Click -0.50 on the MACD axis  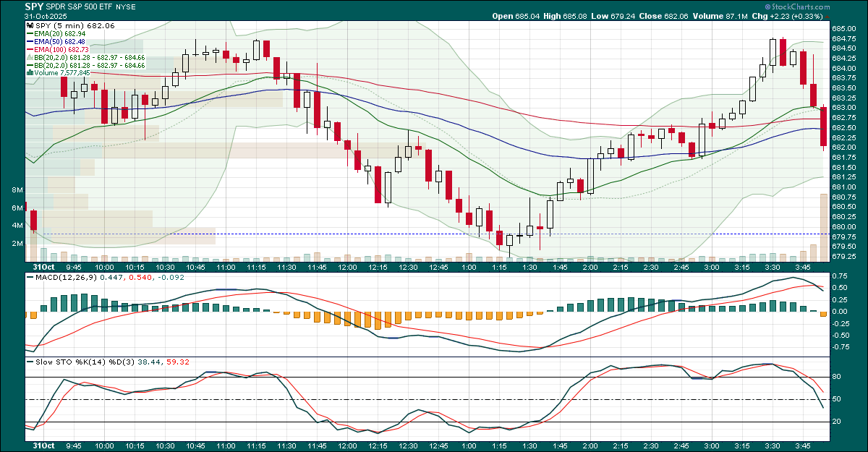pyautogui.click(x=841, y=335)
